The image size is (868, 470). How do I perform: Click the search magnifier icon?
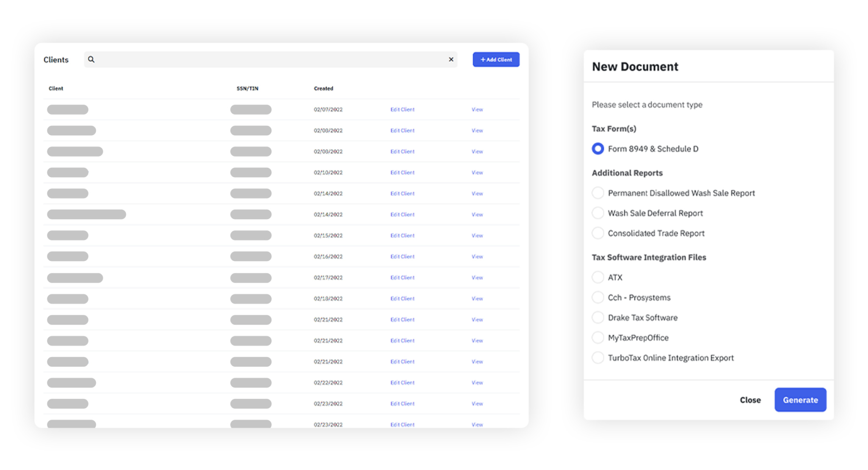click(x=91, y=59)
